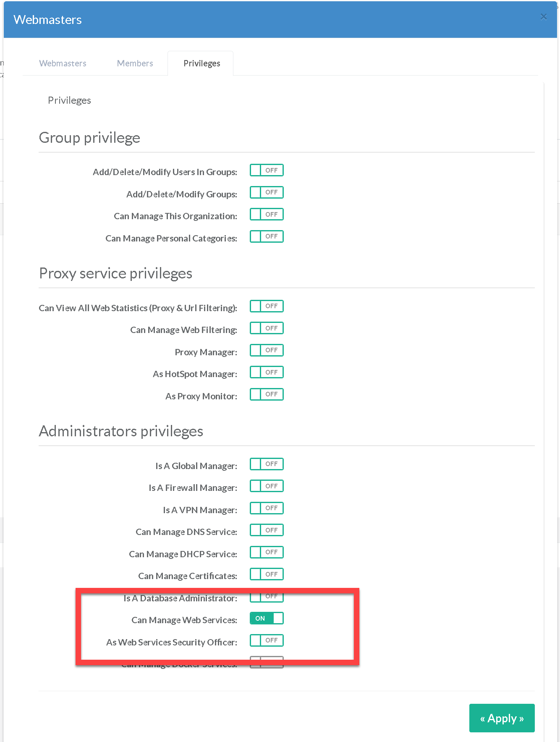
Task: Click the Apply button
Action: [502, 718]
